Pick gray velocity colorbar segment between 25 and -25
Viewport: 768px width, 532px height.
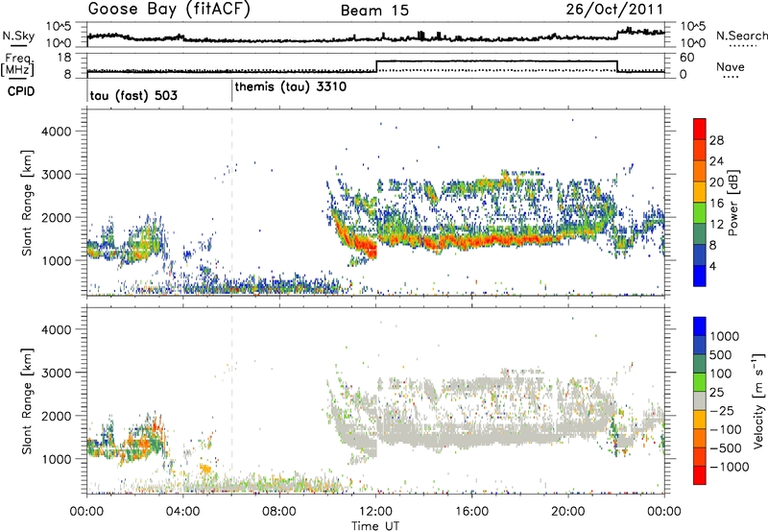coord(700,401)
